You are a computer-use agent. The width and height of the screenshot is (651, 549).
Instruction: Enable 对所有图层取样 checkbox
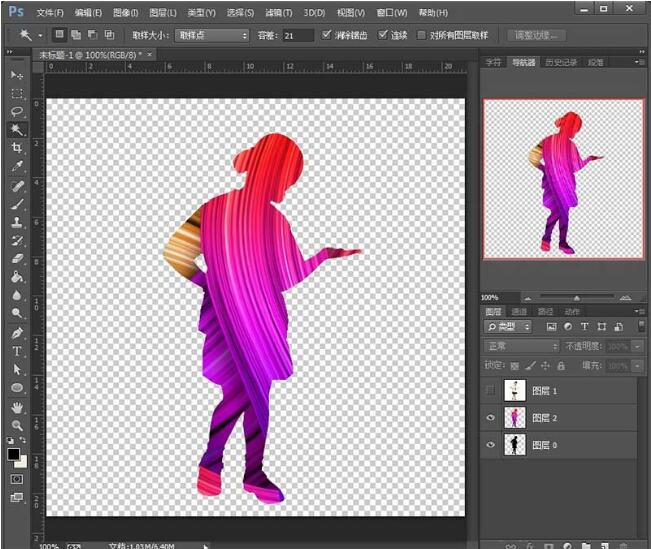pyautogui.click(x=421, y=35)
